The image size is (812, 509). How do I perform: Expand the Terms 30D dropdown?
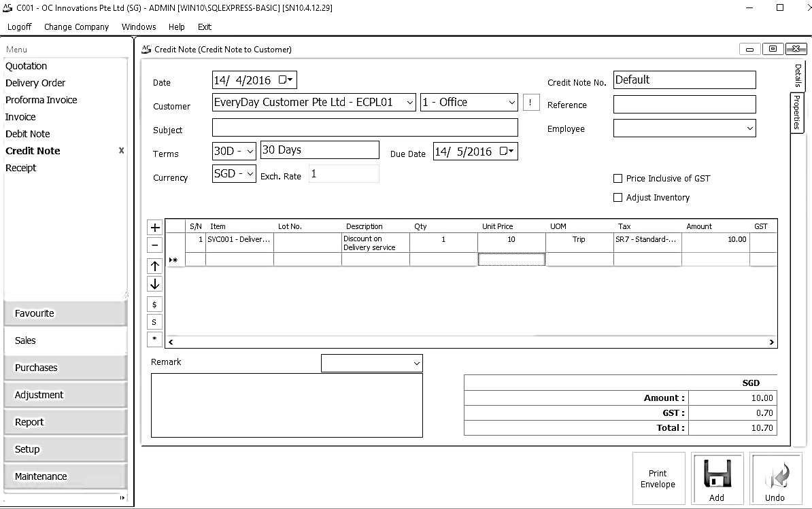pyautogui.click(x=250, y=151)
